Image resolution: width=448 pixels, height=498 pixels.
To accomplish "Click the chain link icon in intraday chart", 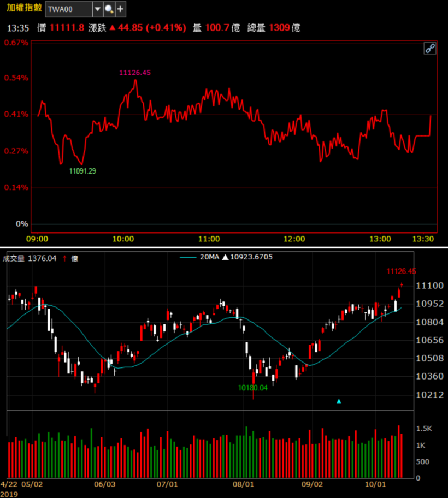I will tap(430, 49).
